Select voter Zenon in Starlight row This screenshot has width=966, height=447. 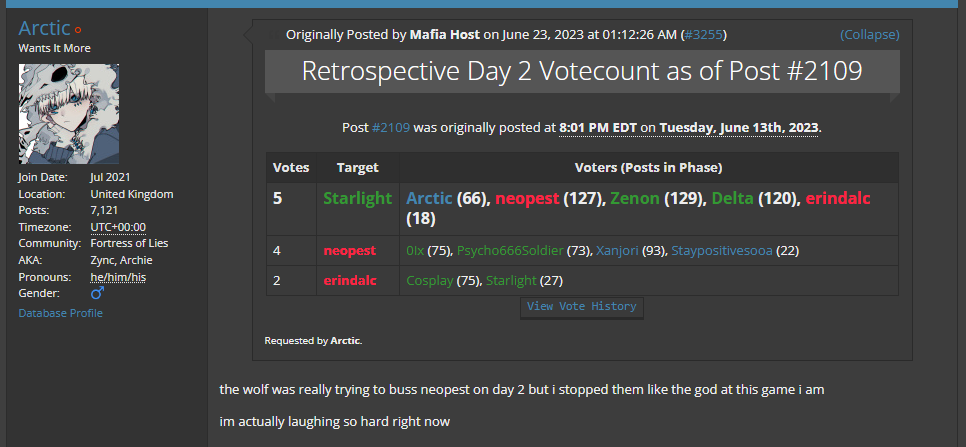(x=635, y=198)
